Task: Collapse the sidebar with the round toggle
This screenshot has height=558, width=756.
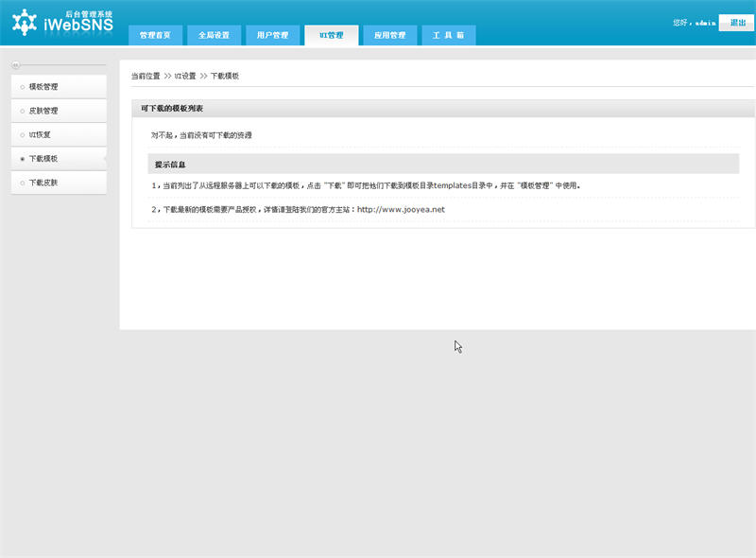Action: [x=16, y=64]
